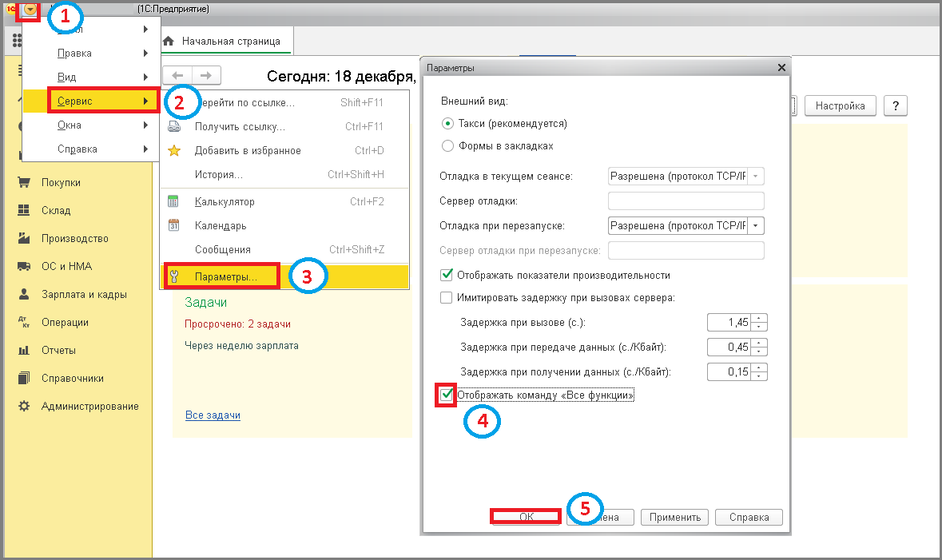This screenshot has height=560, width=942.
Task: Expand the Отладка при перезапуске dropdown
Action: point(756,225)
